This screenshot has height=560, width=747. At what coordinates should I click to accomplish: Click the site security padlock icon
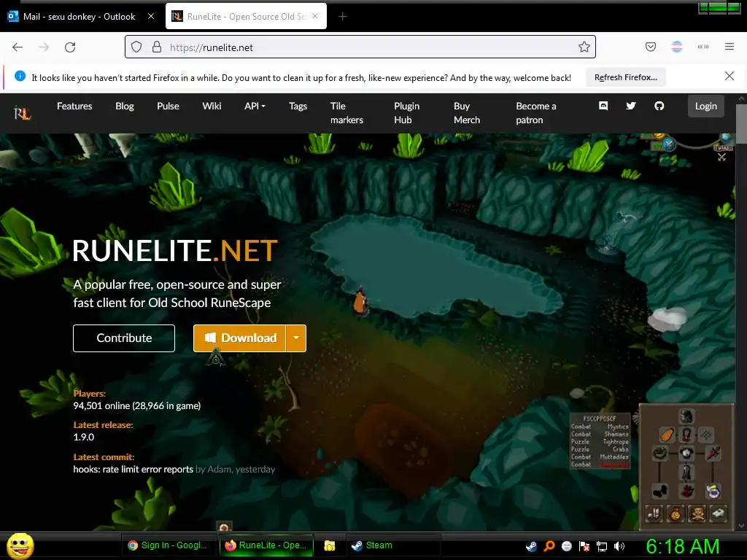click(x=157, y=47)
